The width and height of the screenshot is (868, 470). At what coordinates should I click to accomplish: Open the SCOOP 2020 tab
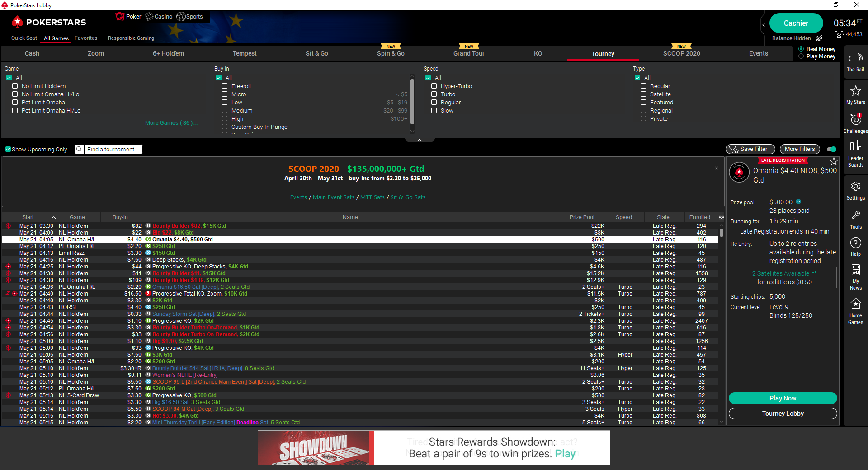click(681, 53)
